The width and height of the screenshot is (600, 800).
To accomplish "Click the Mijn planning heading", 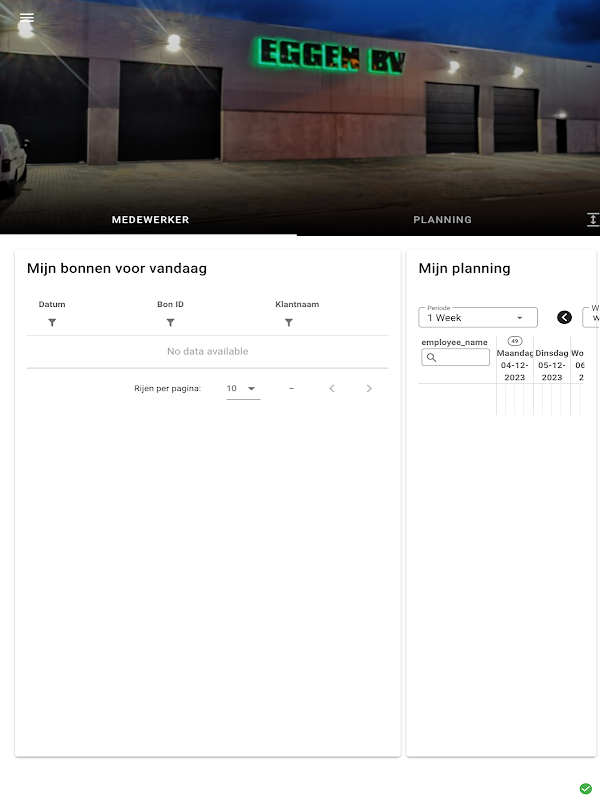I will 464,268.
